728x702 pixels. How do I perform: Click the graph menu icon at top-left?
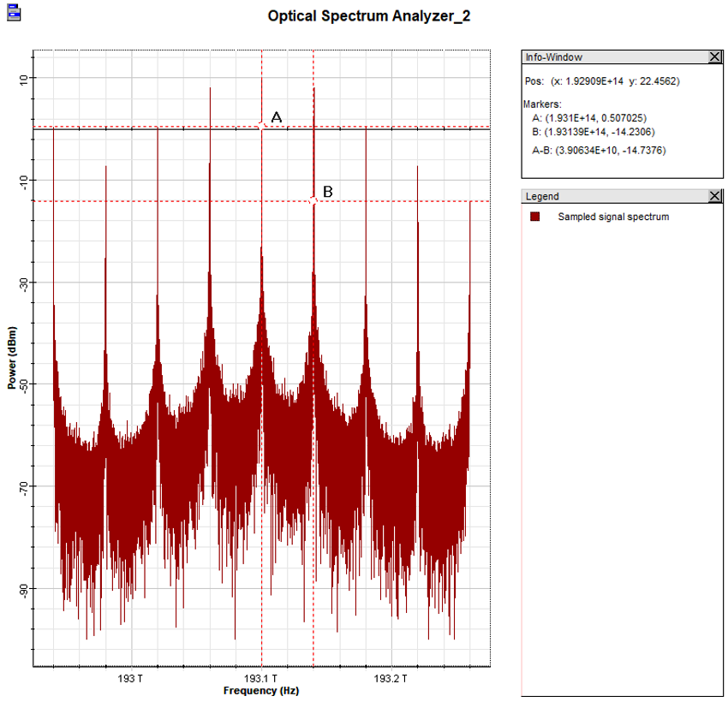point(12,12)
